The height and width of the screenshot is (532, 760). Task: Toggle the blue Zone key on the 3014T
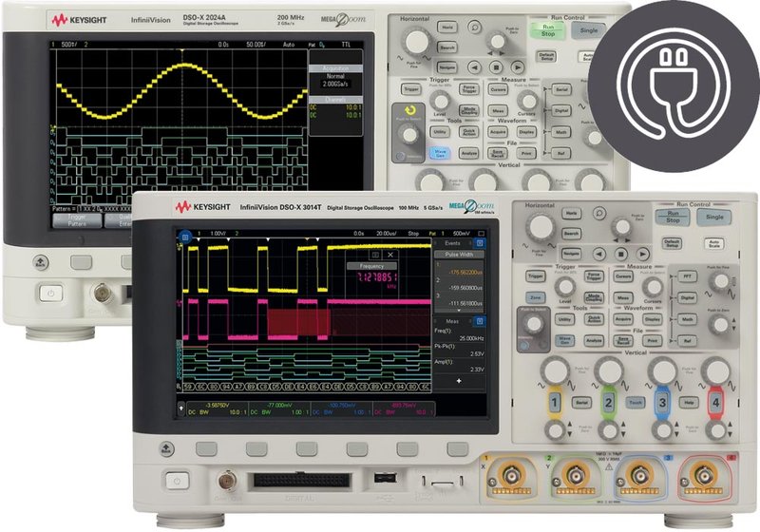[535, 297]
